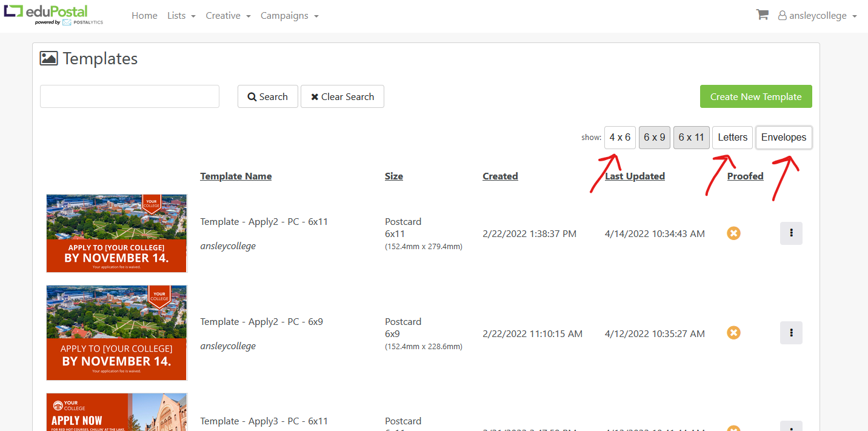This screenshot has height=431, width=868.
Task: Sort by Template Name column
Action: (x=236, y=176)
